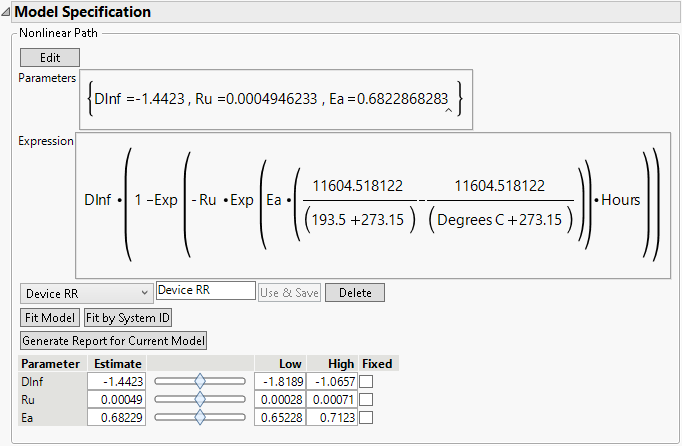Enable the Fixed checkbox for DInf
This screenshot has width=682, height=446.
tap(367, 381)
